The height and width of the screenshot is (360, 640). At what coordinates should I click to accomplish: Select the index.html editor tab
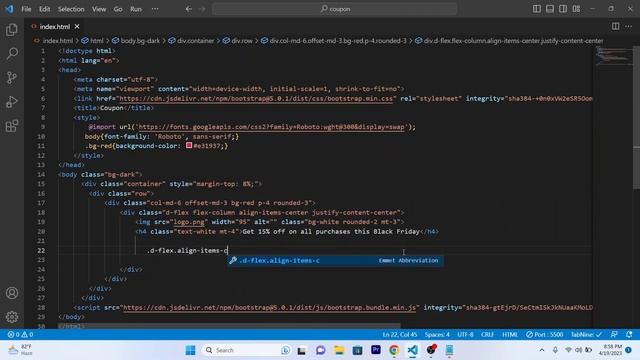click(x=55, y=27)
